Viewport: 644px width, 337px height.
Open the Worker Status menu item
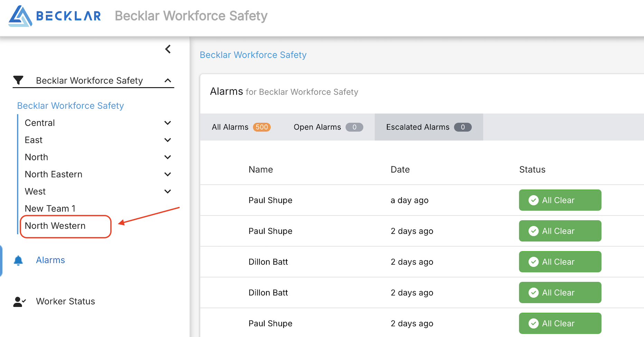tap(66, 301)
